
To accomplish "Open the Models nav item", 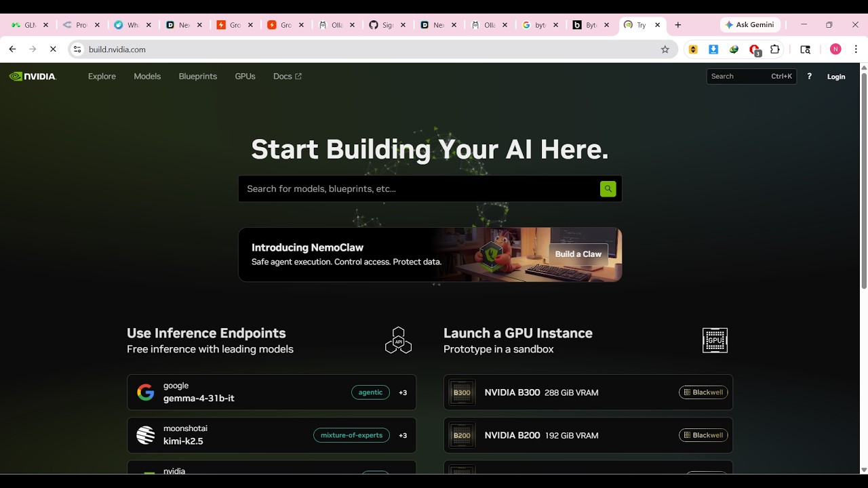I will [147, 77].
